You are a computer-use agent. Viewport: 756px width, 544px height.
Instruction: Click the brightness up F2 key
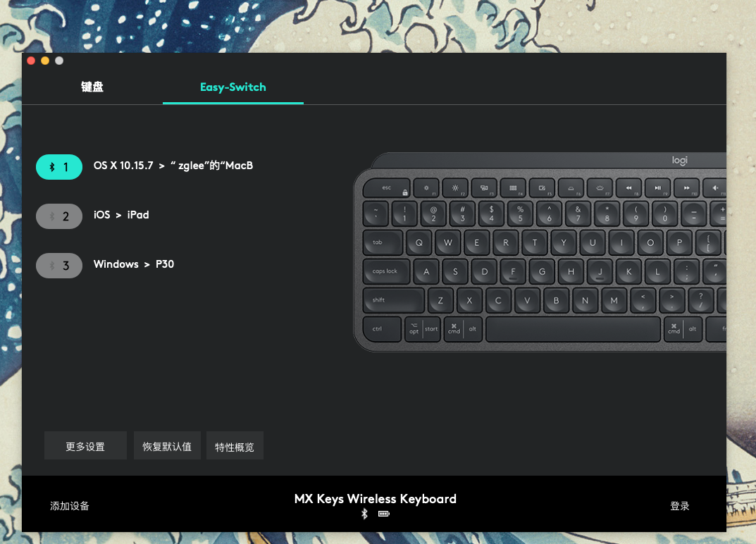(455, 187)
